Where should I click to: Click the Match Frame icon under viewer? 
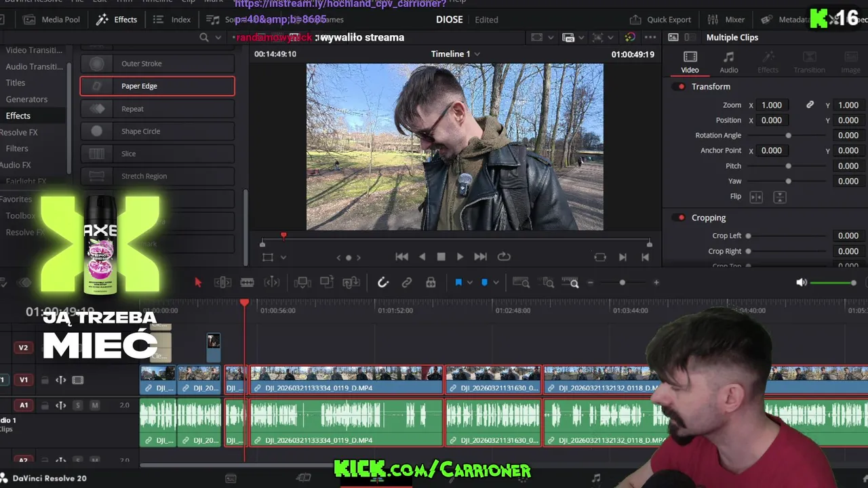(600, 257)
